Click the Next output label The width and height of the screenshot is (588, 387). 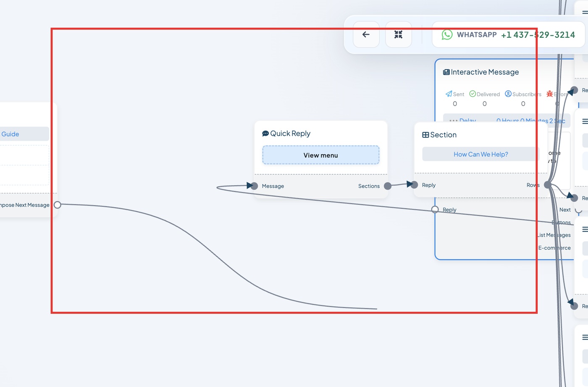(565, 210)
